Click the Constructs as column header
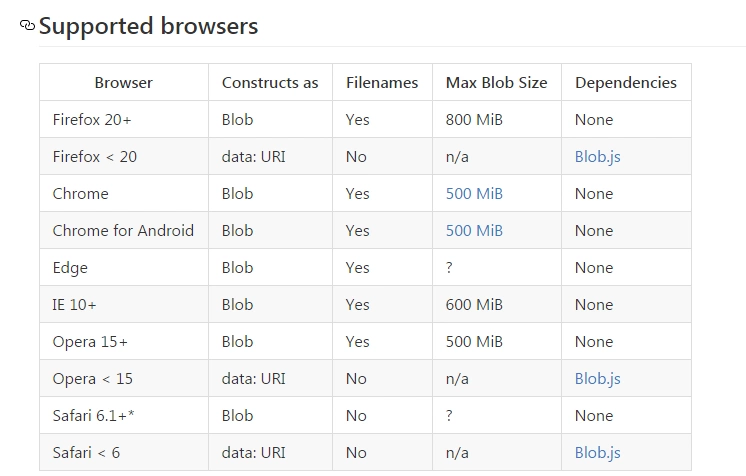Image resolution: width=746 pixels, height=476 pixels. coord(270,83)
